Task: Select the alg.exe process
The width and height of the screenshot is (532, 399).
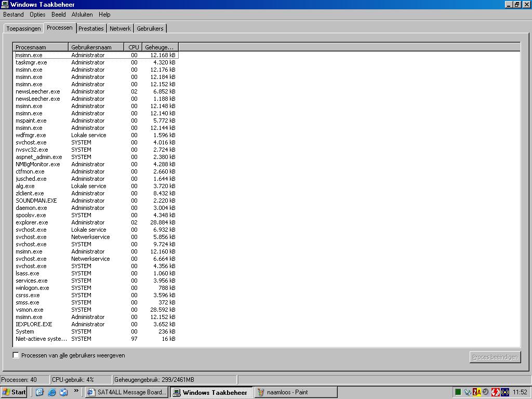Action: coord(96,186)
